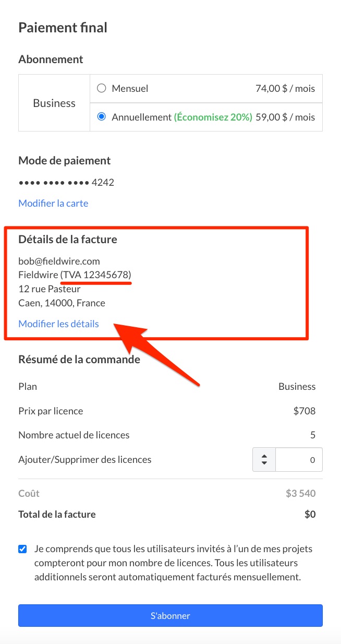Click the 59,00 $ / mois price
Image resolution: width=341 pixels, height=644 pixels.
[285, 117]
